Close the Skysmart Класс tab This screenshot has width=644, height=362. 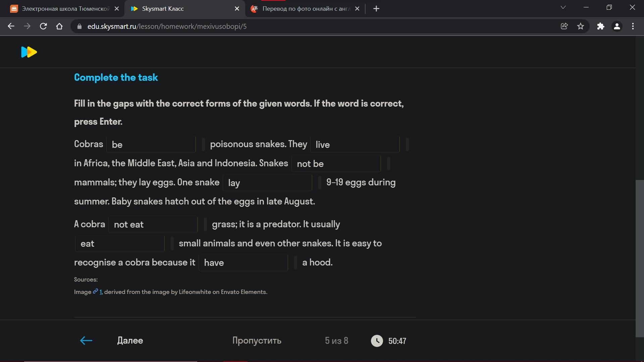[x=237, y=9]
